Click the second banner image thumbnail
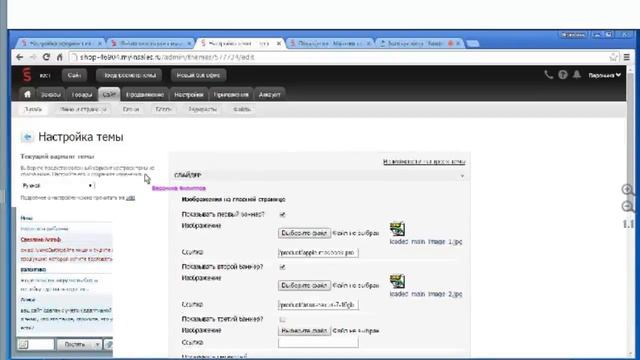The image size is (640, 360). pyautogui.click(x=397, y=281)
